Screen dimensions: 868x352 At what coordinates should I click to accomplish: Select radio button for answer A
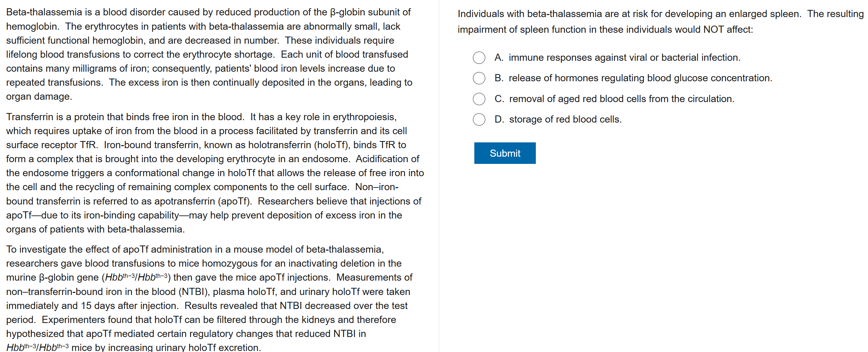coord(479,58)
